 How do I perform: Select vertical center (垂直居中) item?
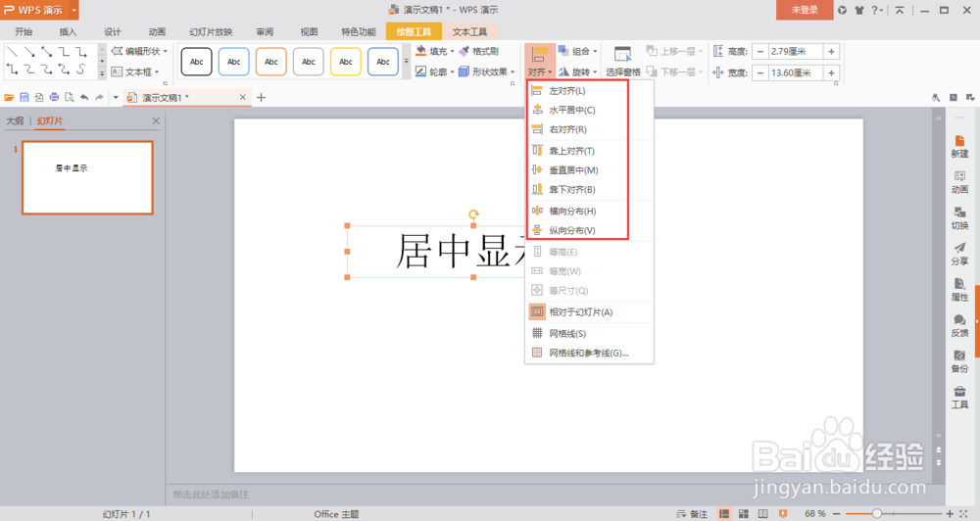589,170
